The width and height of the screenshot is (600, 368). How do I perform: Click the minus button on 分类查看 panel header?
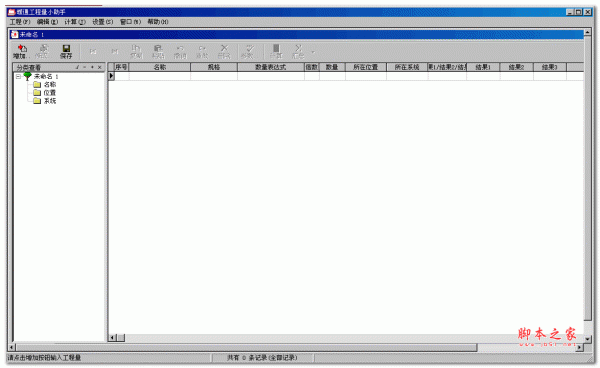(x=85, y=67)
